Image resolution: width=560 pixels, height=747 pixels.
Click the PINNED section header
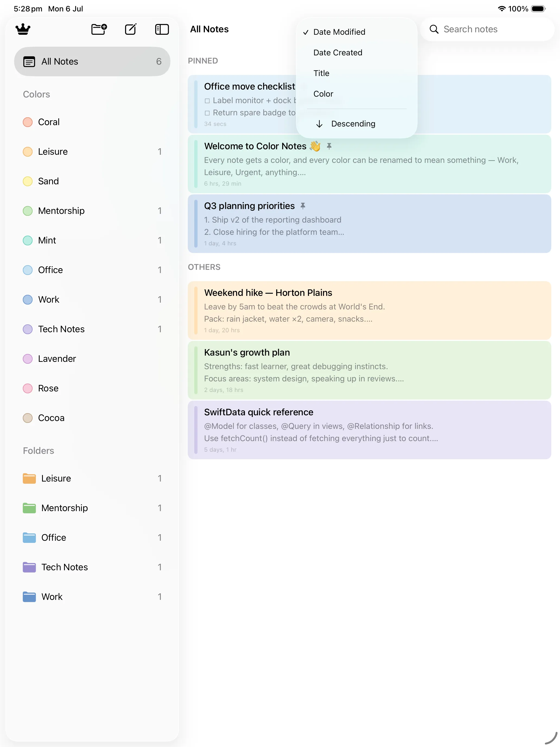click(203, 61)
